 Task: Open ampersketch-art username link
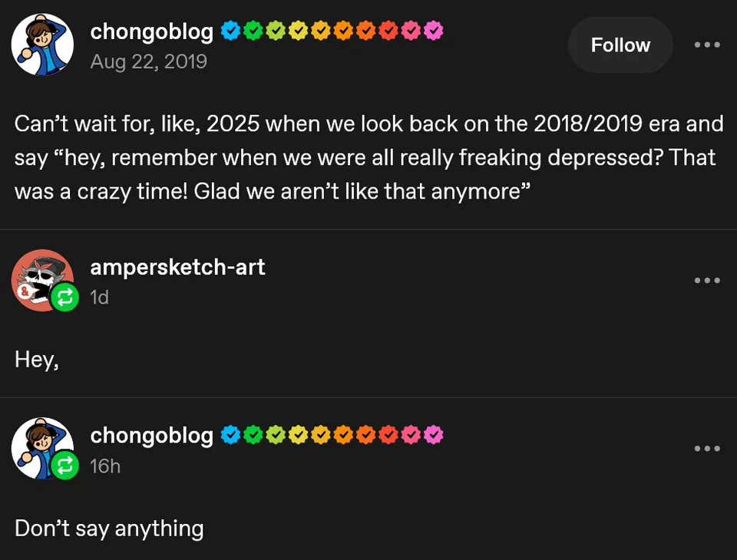(x=177, y=267)
